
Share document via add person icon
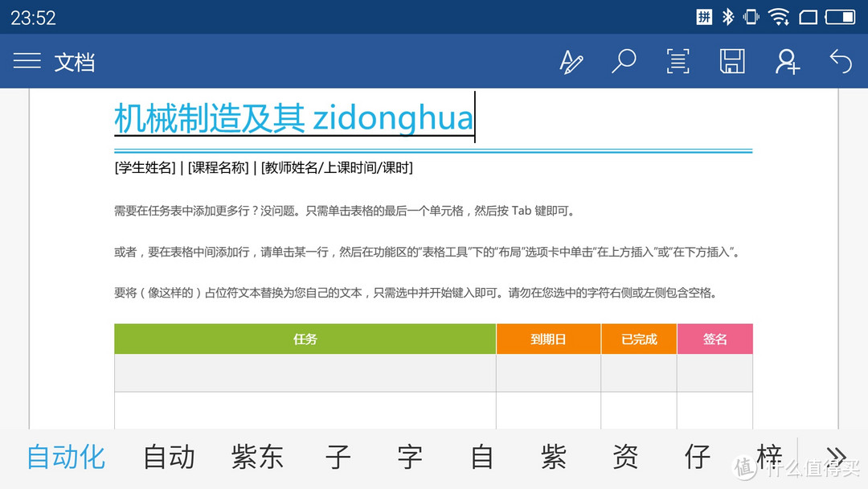click(x=787, y=61)
